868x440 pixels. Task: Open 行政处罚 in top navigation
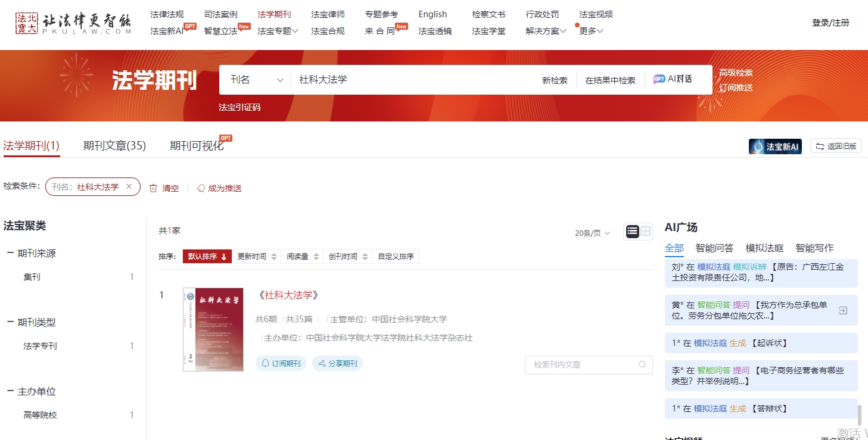point(543,14)
